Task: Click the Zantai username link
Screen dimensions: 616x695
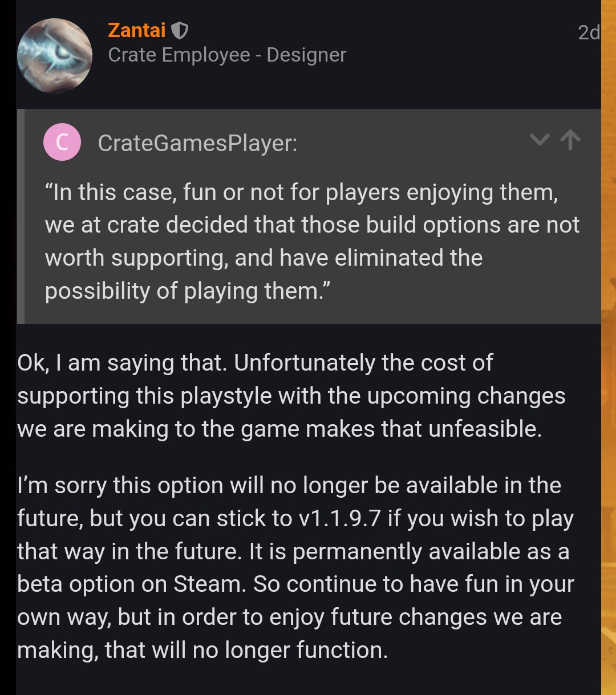Action: point(137,31)
